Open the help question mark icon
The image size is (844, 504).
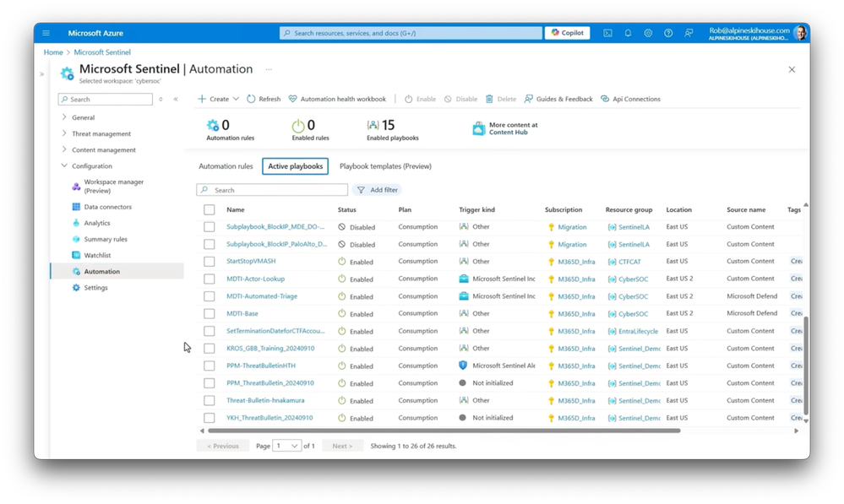668,33
